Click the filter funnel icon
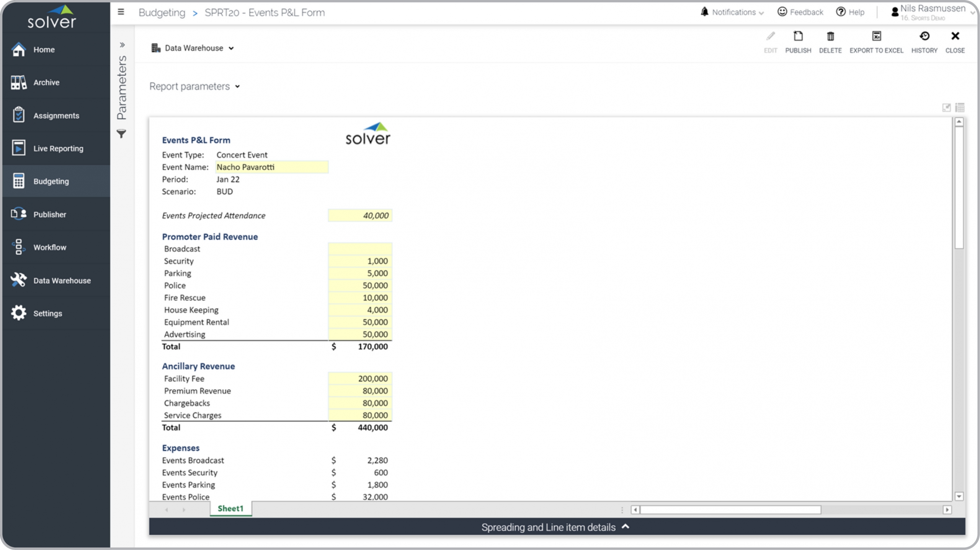Viewport: 980px width, 550px height. 121,134
